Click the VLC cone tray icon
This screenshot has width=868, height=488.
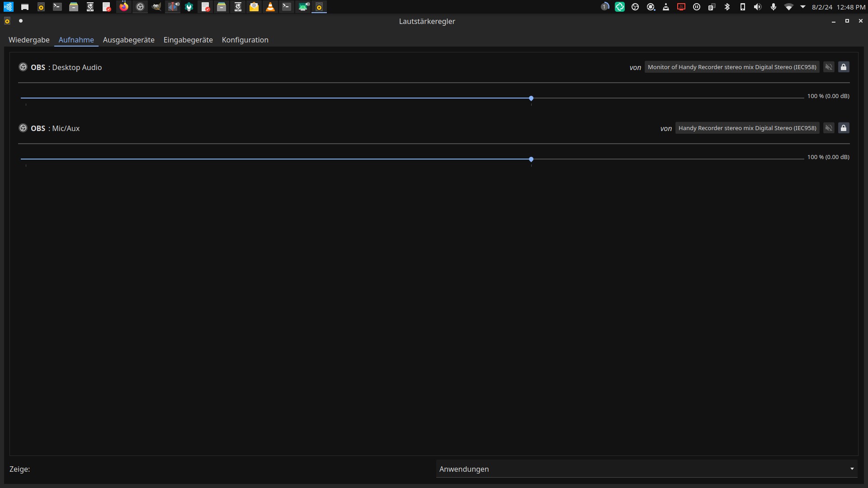(666, 7)
